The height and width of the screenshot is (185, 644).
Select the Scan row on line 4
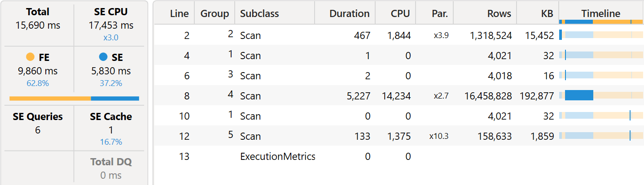pyautogui.click(x=399, y=55)
